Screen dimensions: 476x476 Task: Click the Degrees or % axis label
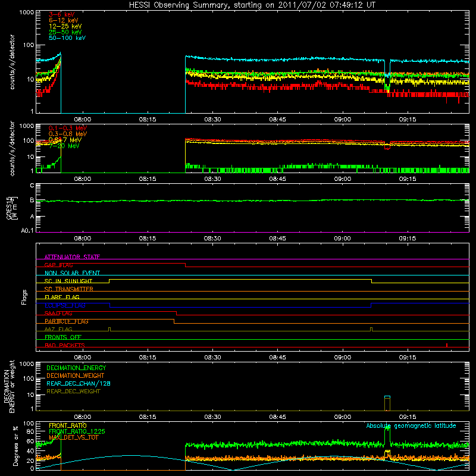15,446
